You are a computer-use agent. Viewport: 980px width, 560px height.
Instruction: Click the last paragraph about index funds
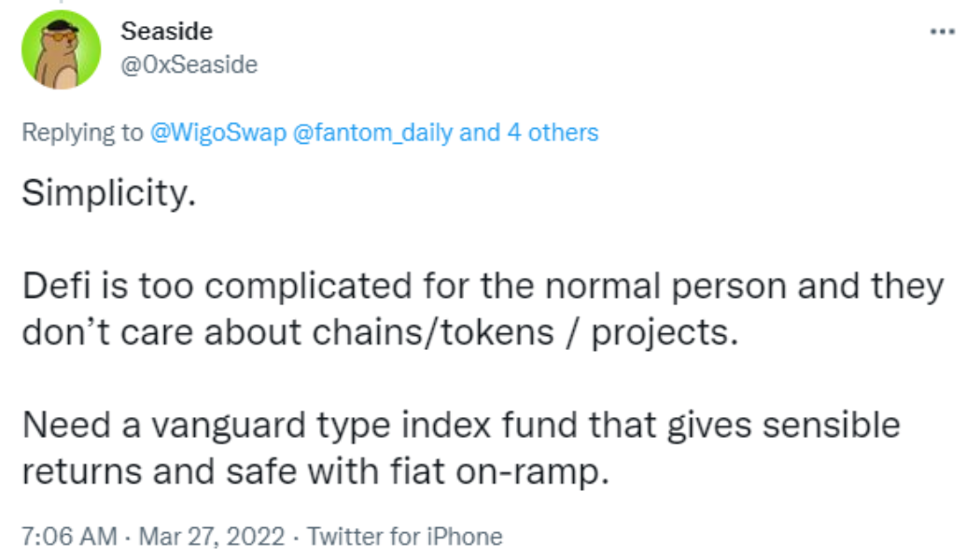448,448
